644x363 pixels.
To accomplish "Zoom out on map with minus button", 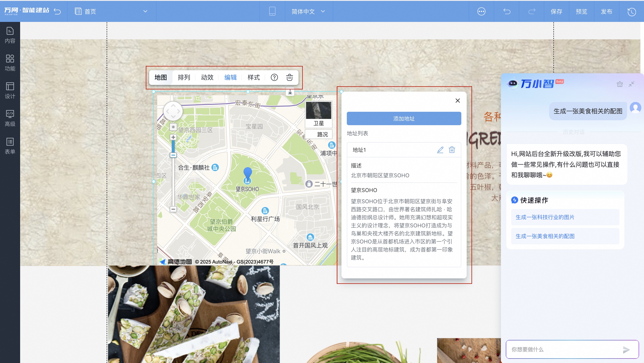I will tap(173, 209).
